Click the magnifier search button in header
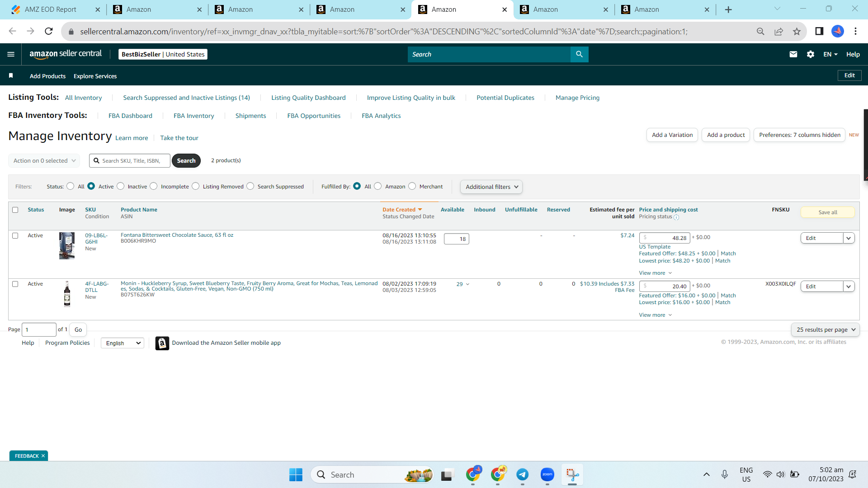This screenshot has height=488, width=868. [579, 54]
